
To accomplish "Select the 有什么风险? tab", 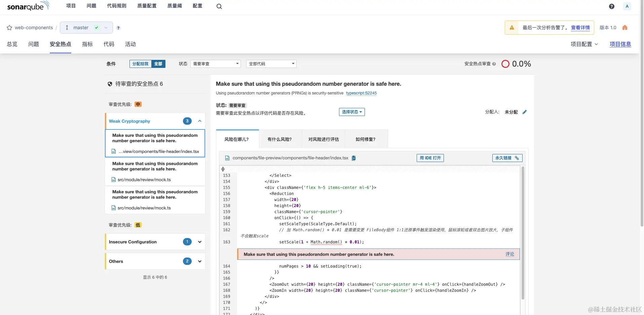I will (280, 139).
